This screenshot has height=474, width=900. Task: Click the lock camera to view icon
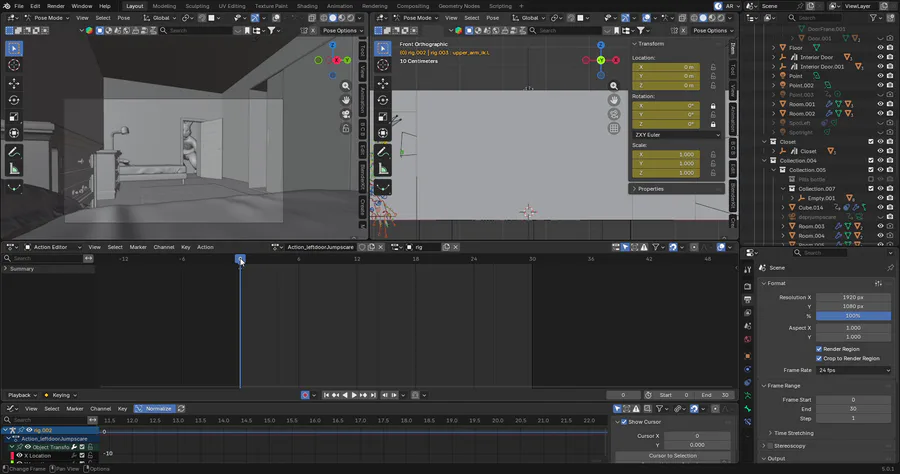346,129
